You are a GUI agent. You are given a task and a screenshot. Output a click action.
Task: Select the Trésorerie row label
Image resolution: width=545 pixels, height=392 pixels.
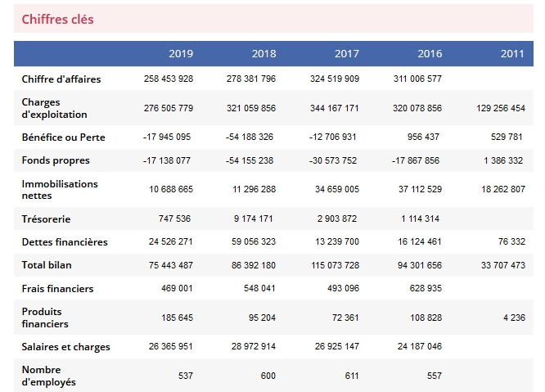pyautogui.click(x=46, y=219)
